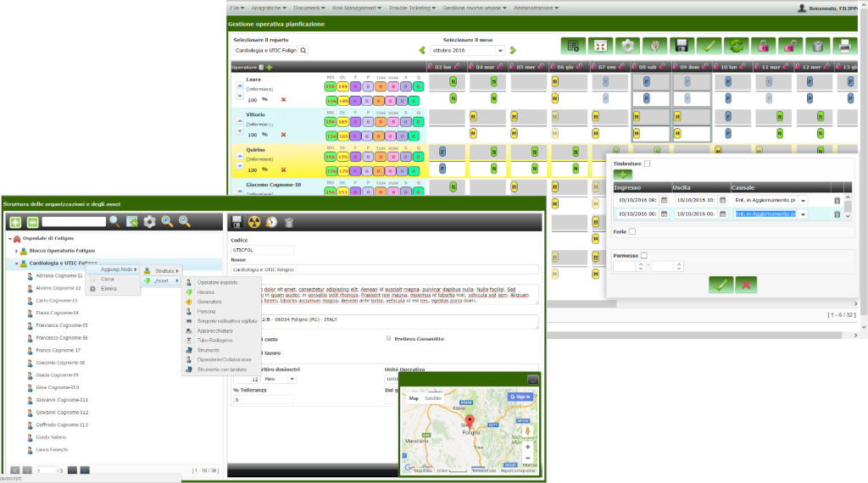This screenshot has height=483, width=868.
Task: Delete the first timbrature row with trash icon
Action: (837, 201)
